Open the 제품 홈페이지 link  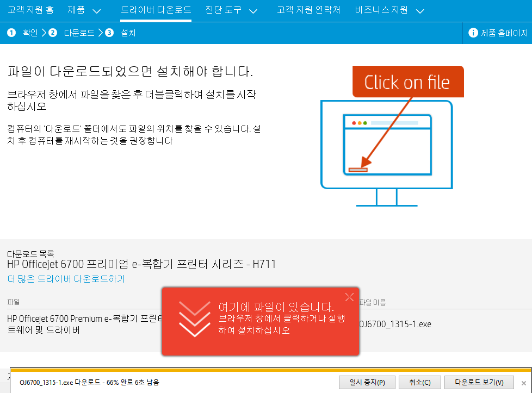pos(504,33)
